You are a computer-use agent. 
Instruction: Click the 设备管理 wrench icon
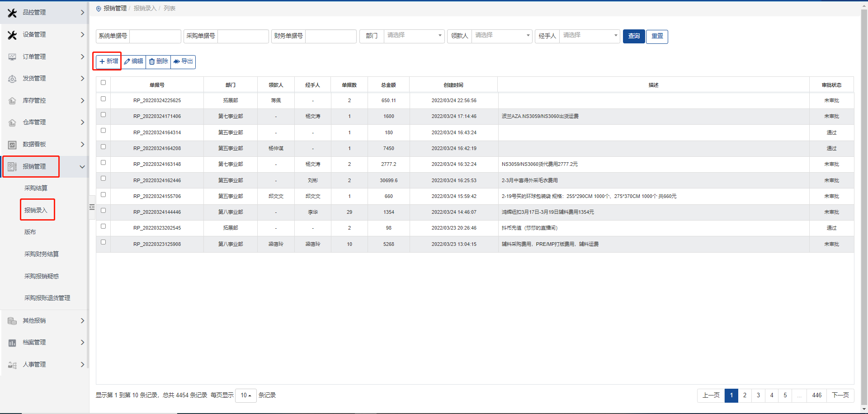[x=12, y=35]
